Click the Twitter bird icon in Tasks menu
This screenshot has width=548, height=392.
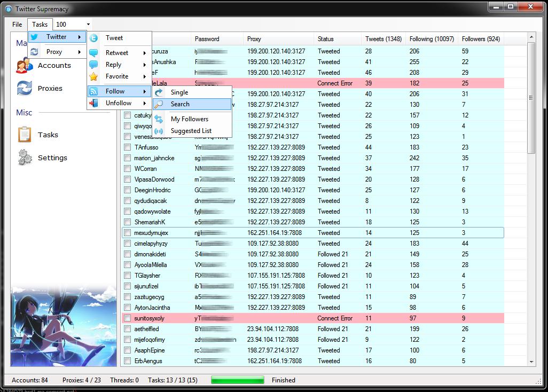click(34, 37)
